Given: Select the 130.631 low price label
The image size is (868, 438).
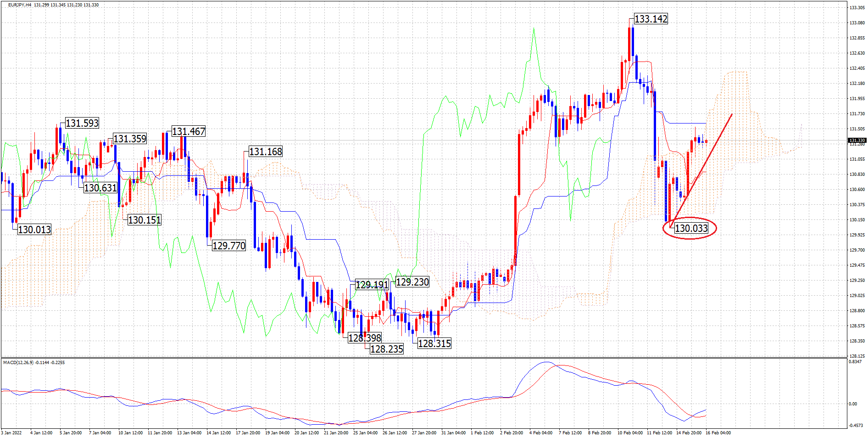Looking at the screenshot, I should 100,188.
